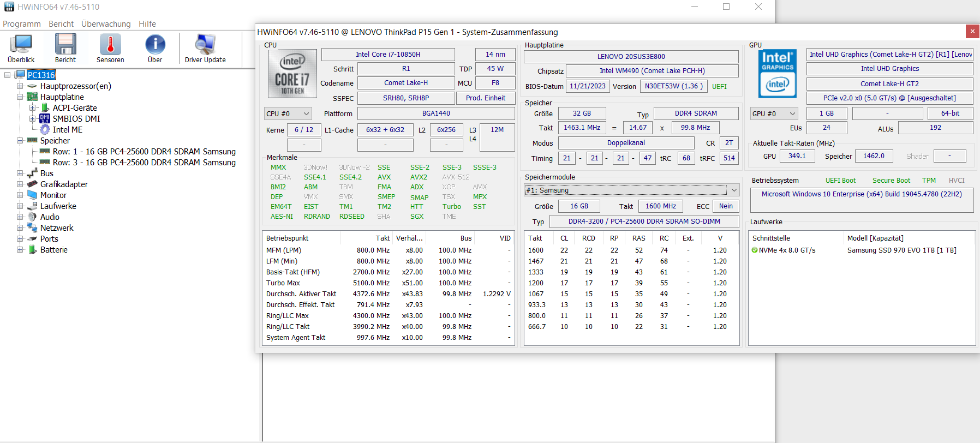Click the ACPI-Geräte icon
The height and width of the screenshot is (443, 980).
click(x=45, y=107)
